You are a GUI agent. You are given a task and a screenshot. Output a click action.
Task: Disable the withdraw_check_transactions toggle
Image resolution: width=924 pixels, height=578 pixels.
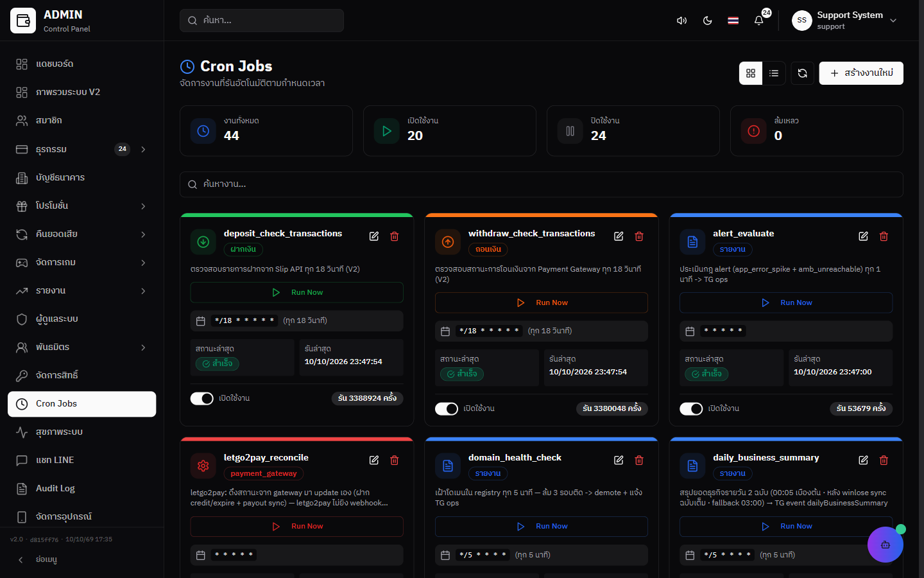click(447, 408)
